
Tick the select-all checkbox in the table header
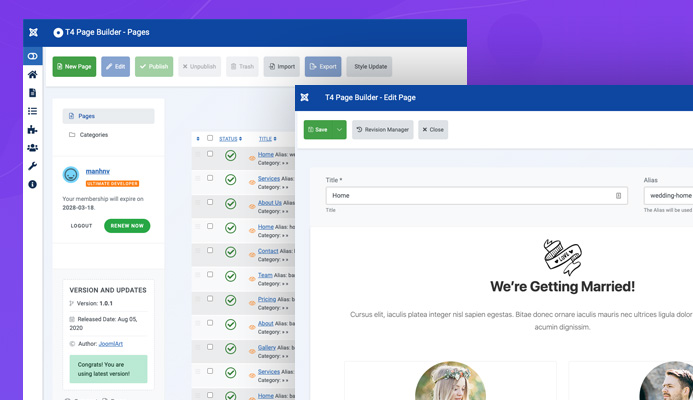click(x=210, y=138)
